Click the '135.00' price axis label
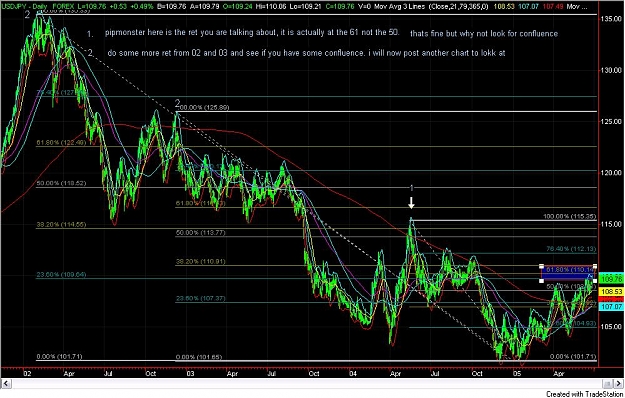The image size is (625, 398). (x=612, y=19)
